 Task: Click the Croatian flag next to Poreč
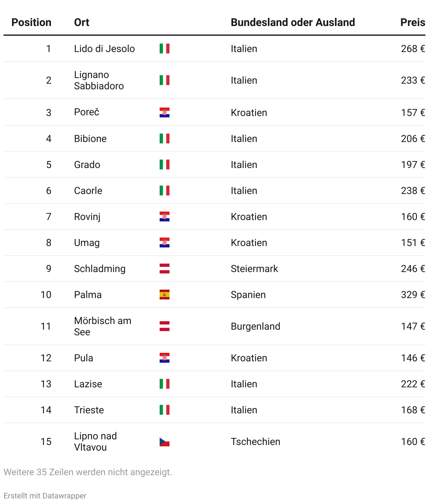pos(164,112)
